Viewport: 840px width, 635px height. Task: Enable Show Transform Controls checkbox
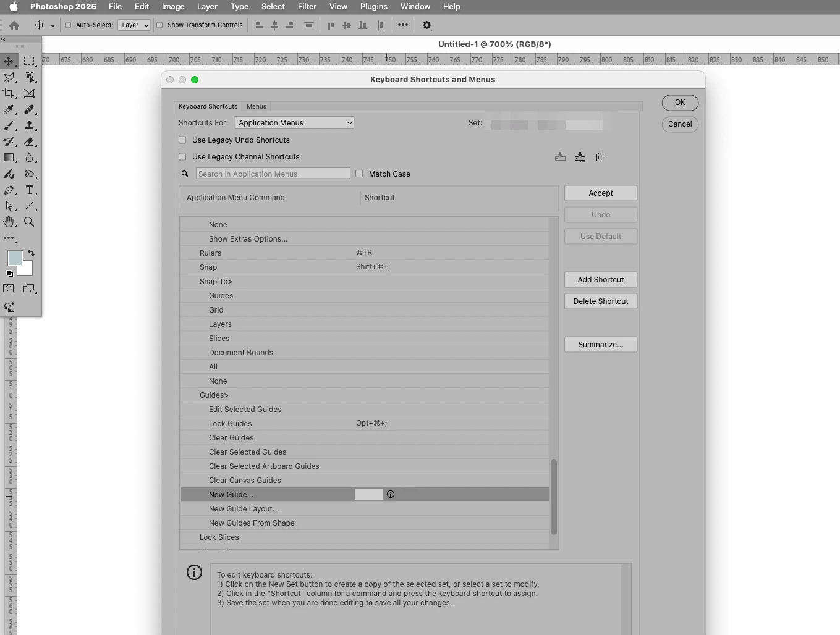[x=159, y=25]
